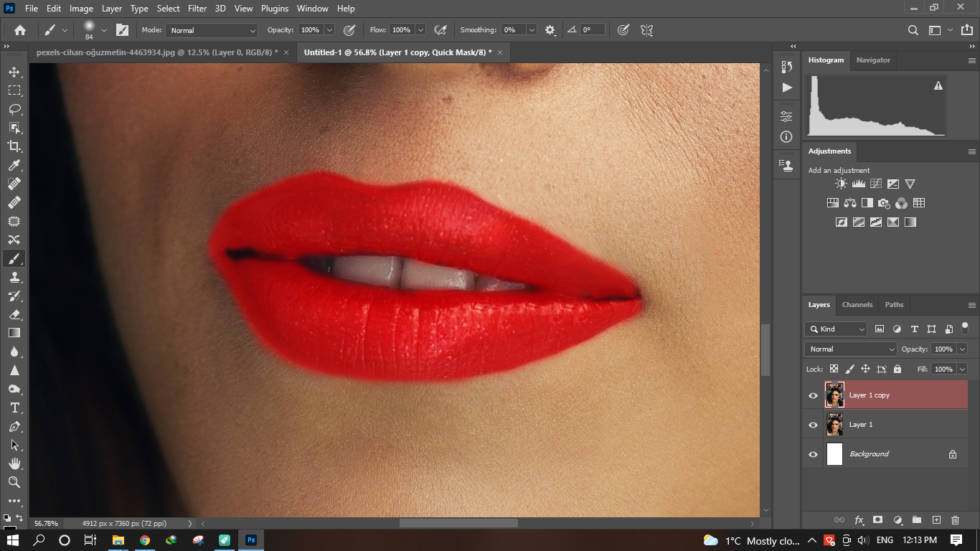The image size is (980, 551).
Task: Add a layer mask
Action: click(x=877, y=519)
